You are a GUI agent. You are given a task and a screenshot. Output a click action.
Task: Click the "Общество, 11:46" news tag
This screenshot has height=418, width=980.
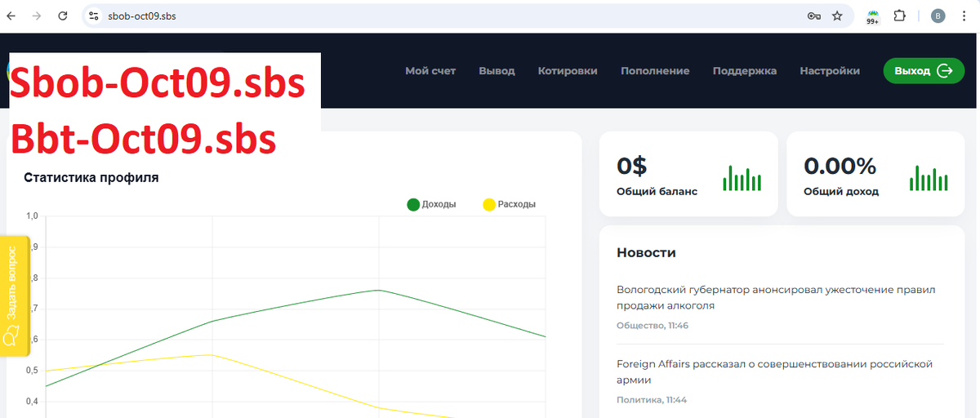pos(653,326)
